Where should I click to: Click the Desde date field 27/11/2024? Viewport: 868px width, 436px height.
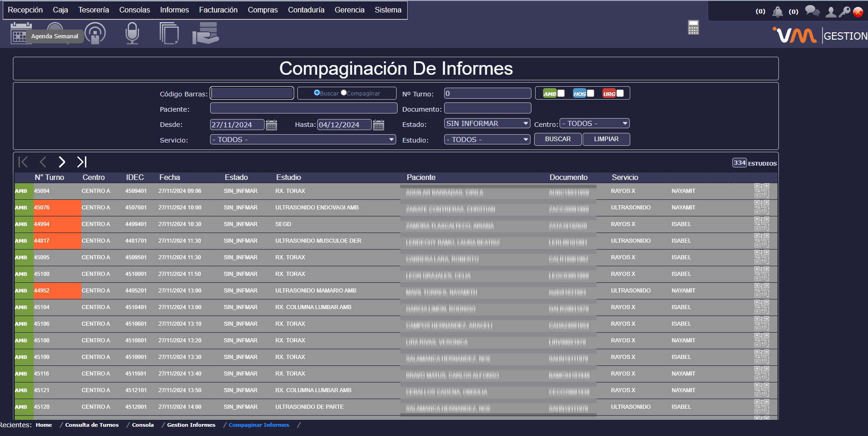[237, 125]
